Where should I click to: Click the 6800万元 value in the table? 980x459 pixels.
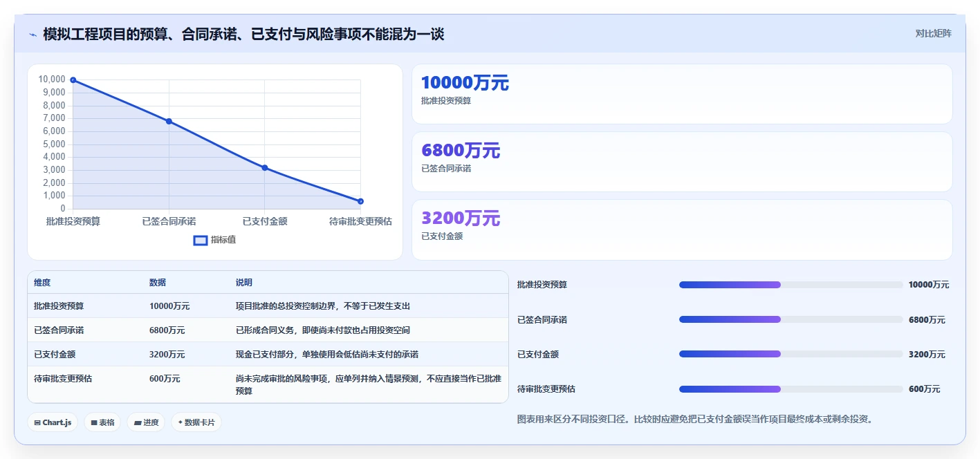(x=167, y=330)
